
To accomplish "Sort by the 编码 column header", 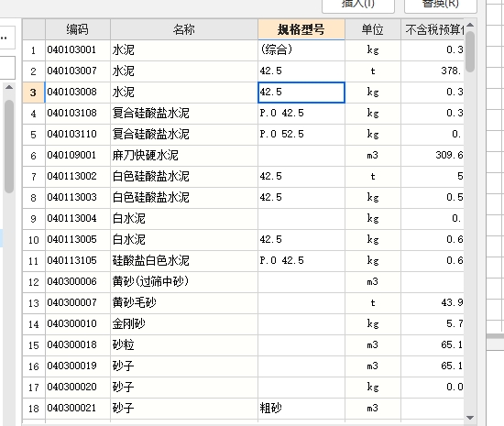I will pyautogui.click(x=78, y=29).
